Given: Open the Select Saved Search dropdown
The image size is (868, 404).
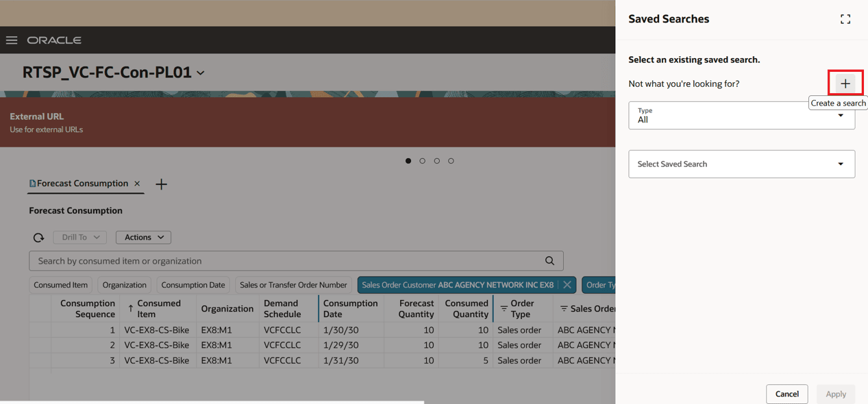Looking at the screenshot, I should [742, 164].
